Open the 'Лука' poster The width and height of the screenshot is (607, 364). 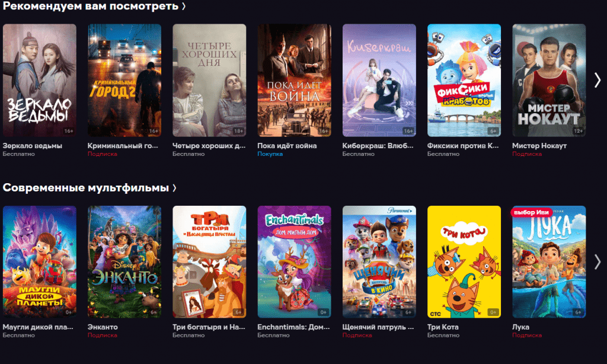[549, 262]
